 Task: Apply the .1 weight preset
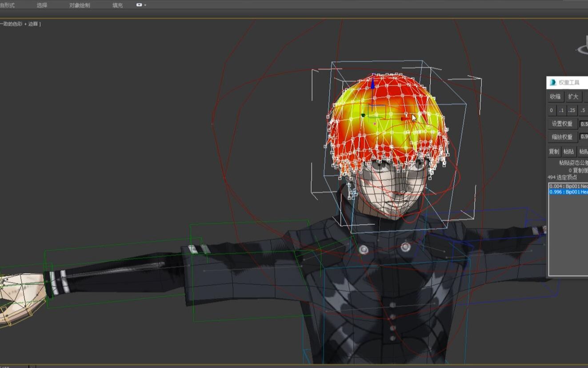click(561, 110)
